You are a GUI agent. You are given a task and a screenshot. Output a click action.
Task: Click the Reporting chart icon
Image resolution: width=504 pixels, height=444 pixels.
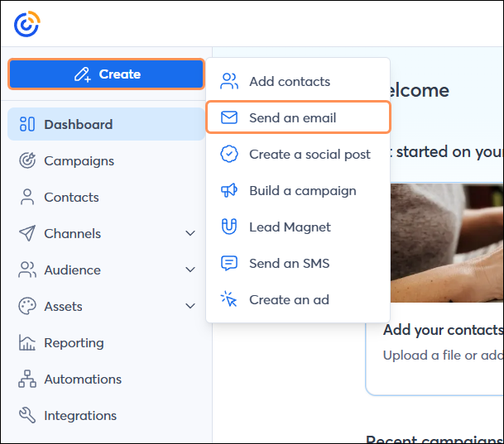pyautogui.click(x=27, y=342)
